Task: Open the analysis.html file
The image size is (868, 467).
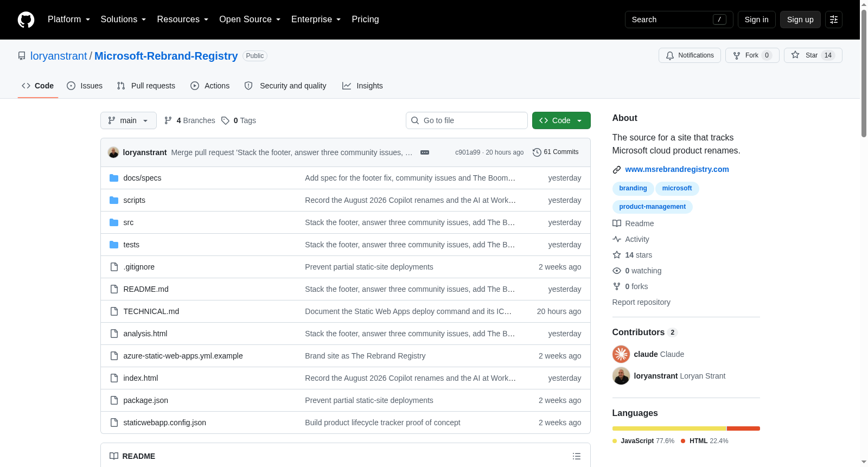Action: tap(145, 334)
